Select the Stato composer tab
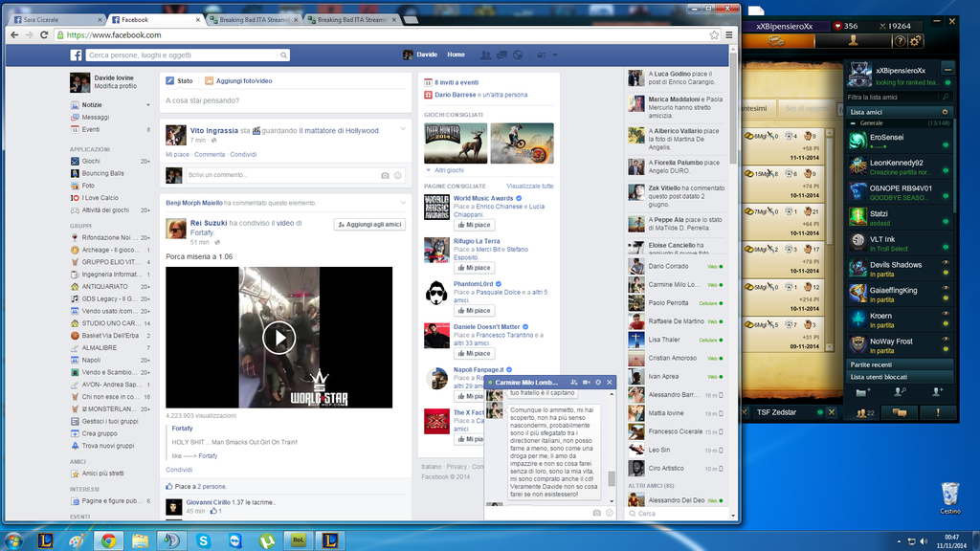This screenshot has width=980, height=551. 179,80
